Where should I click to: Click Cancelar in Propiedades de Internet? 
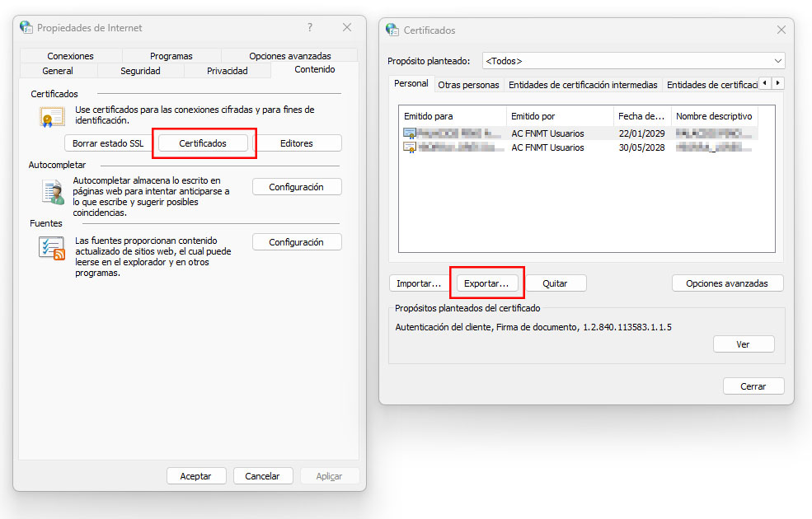[x=262, y=476]
